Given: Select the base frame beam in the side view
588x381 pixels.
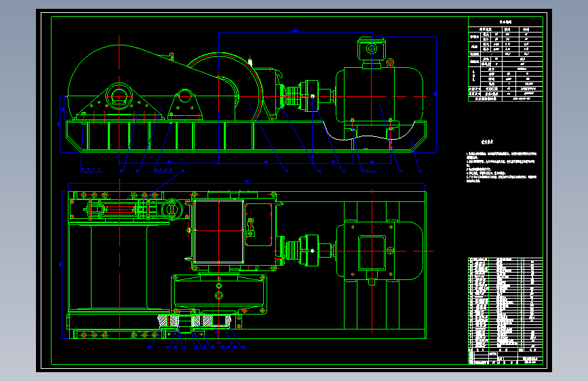Looking at the screenshot, I should [x=246, y=136].
